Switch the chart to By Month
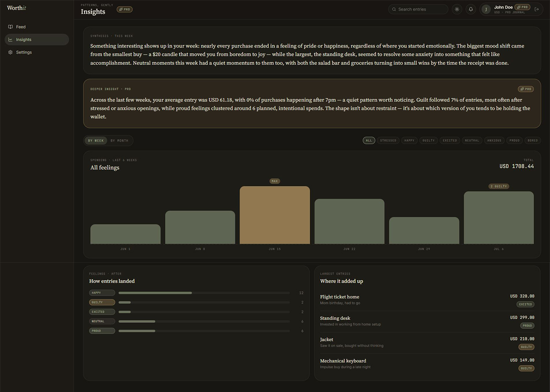 pyautogui.click(x=119, y=140)
